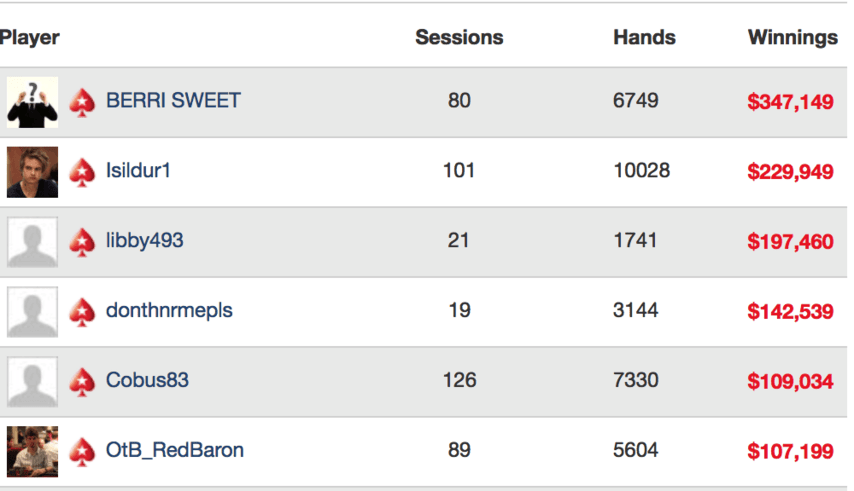Open the donthnrmepls player link
This screenshot has width=854, height=491.
169,310
